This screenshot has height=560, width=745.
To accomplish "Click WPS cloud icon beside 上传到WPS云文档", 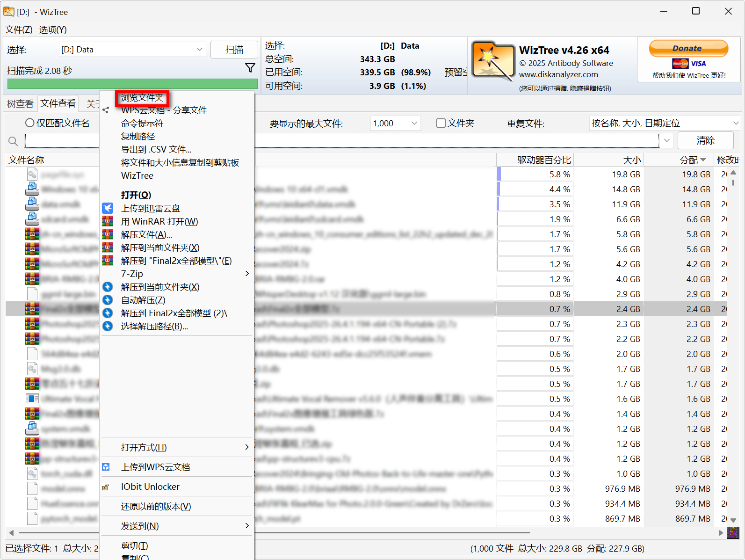I will click(106, 467).
